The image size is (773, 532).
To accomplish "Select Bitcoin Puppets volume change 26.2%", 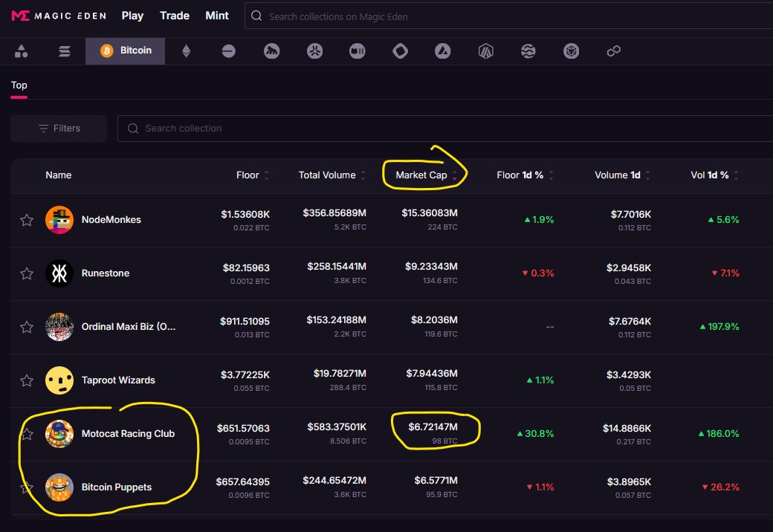I will [721, 487].
